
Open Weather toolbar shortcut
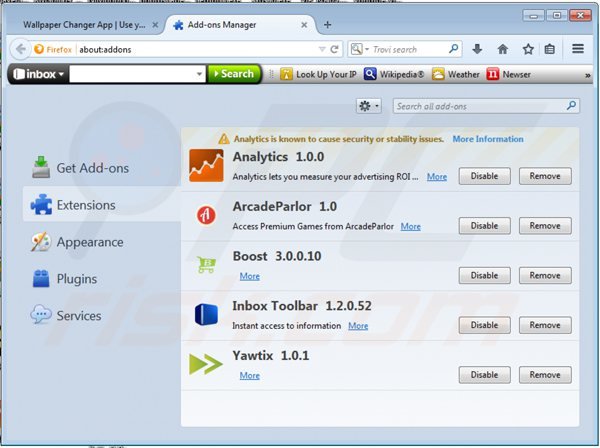pos(456,74)
